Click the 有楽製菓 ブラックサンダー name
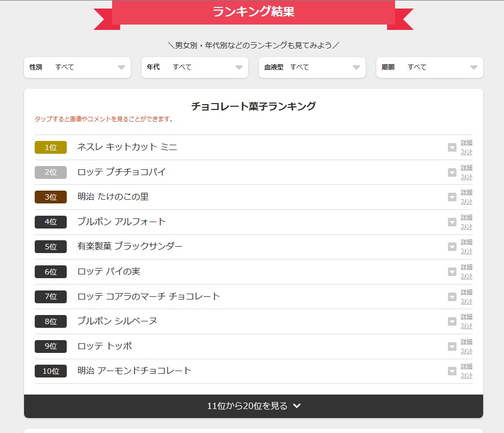Image resolution: width=504 pixels, height=433 pixels. [130, 247]
